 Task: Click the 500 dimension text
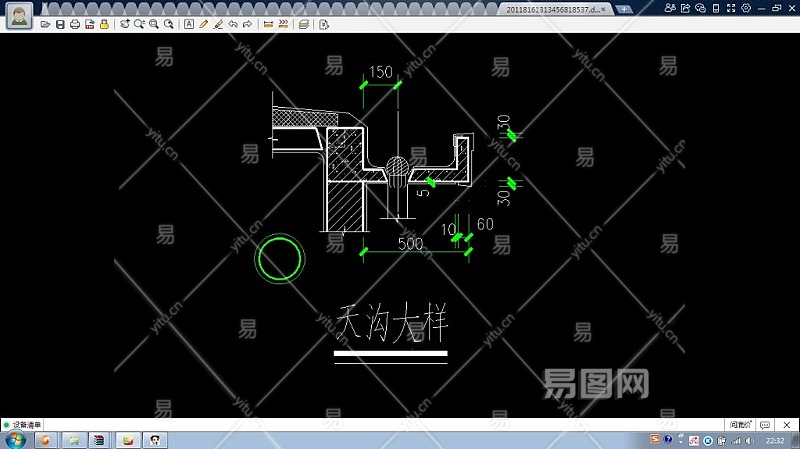click(410, 243)
